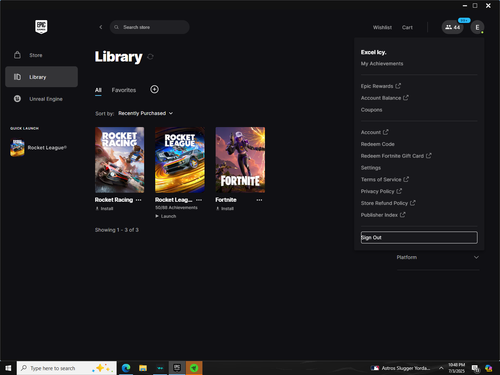Viewport: 500px width, 375px height.
Task: Open the Cart link
Action: [407, 27]
